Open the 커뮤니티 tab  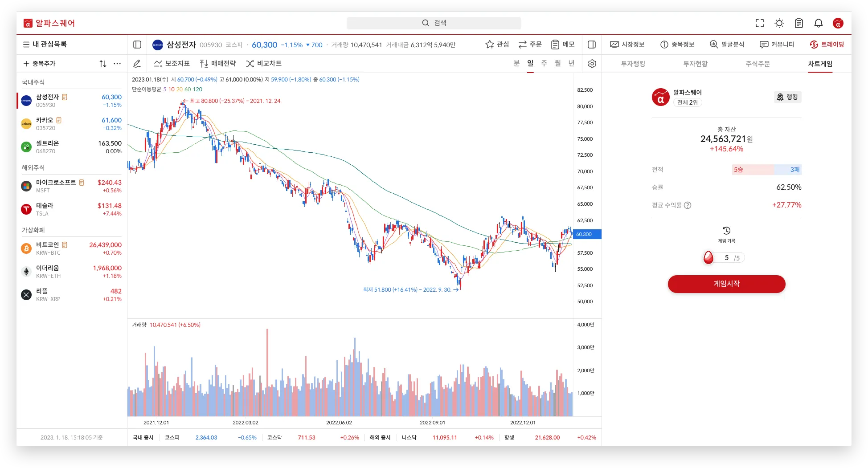click(777, 45)
